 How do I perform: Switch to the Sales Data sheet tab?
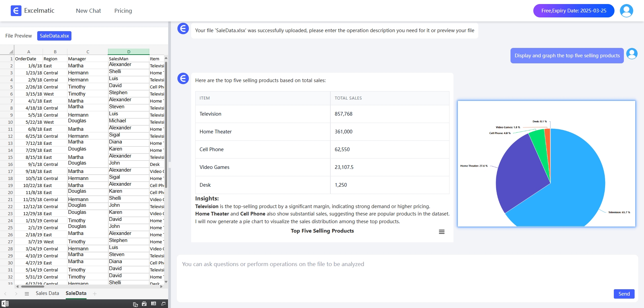coord(47,293)
